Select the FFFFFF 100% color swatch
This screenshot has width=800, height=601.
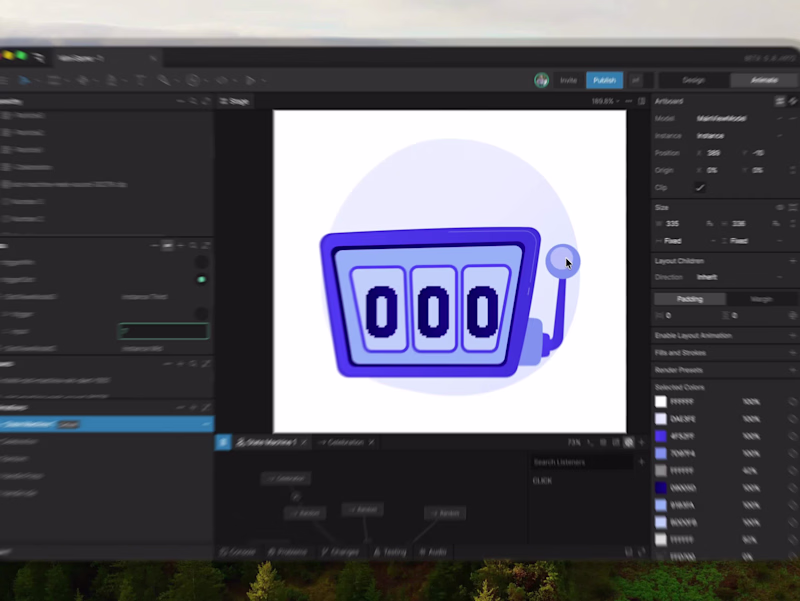click(x=661, y=402)
